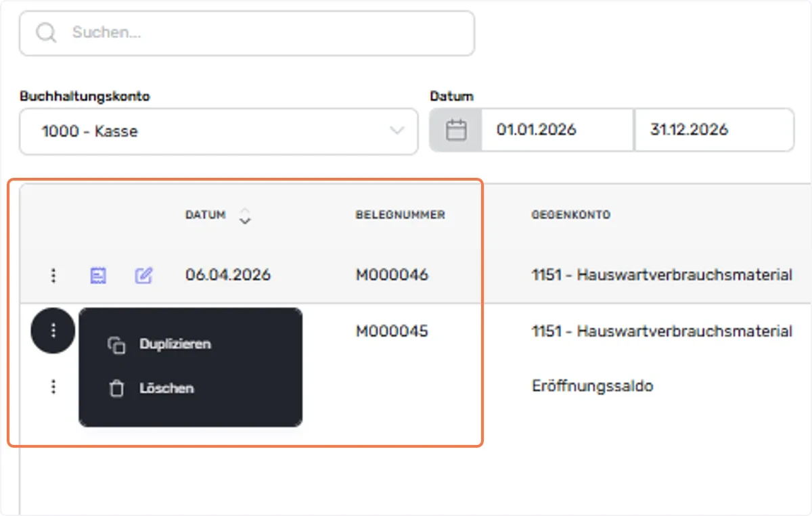812x516 pixels.
Task: Click the Belegnummer column header
Action: pos(401,215)
